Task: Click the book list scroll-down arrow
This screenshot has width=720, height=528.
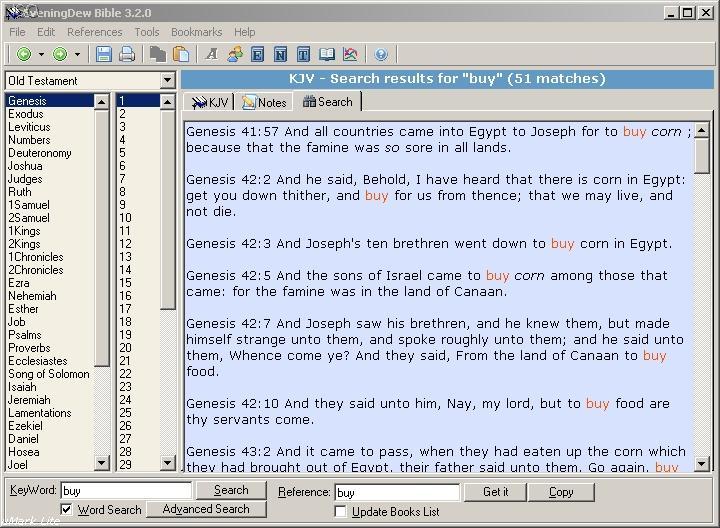Action: point(102,462)
